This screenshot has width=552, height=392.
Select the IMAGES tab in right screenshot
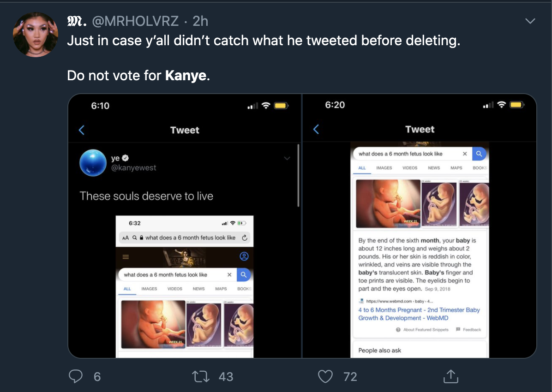point(384,168)
